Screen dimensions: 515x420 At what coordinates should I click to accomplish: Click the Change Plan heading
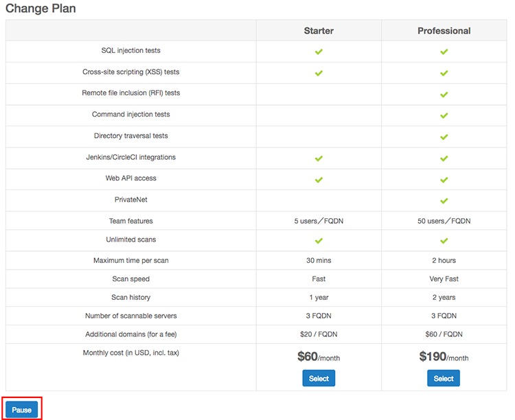tap(41, 8)
